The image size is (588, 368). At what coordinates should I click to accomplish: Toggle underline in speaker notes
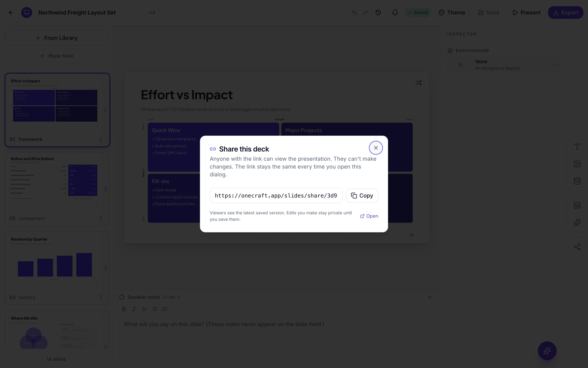pos(144,309)
